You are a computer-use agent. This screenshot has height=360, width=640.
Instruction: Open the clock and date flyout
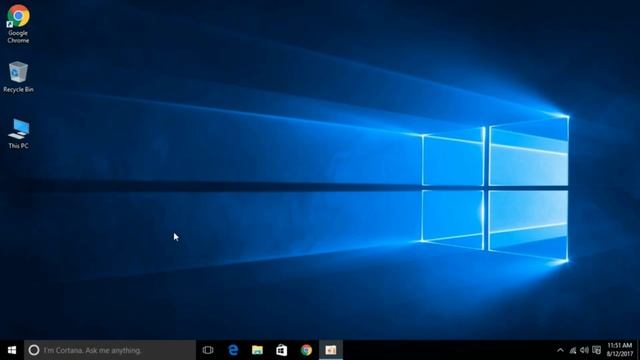pyautogui.click(x=620, y=350)
